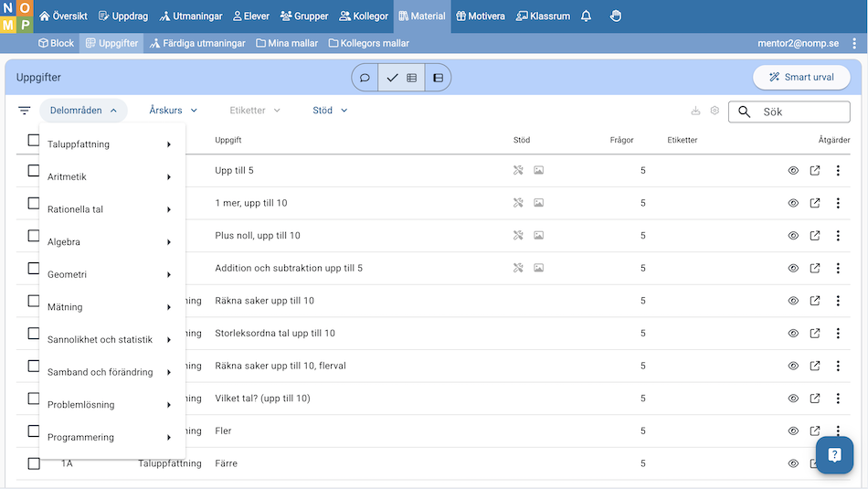Screen dimensions: 868x489
Task: Click the Smart urval button
Action: click(x=801, y=78)
